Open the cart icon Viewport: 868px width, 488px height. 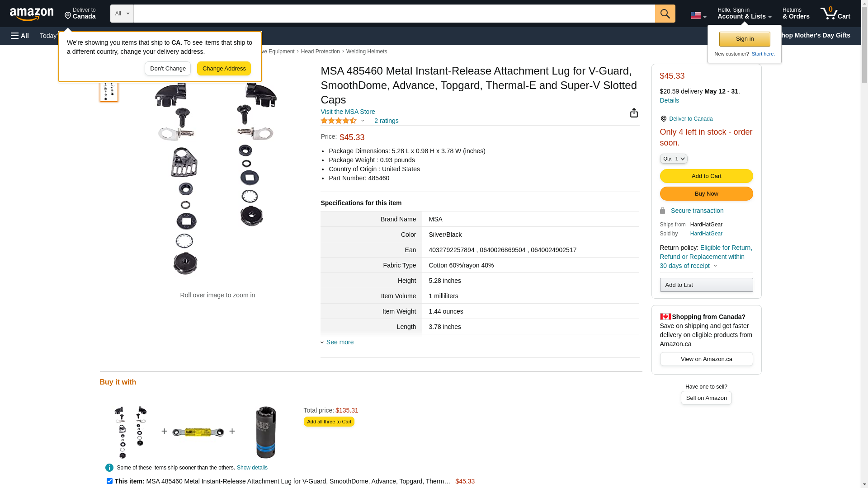[835, 14]
